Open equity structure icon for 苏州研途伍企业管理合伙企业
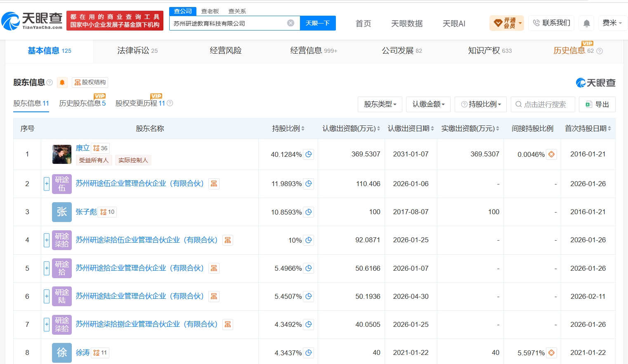 coord(214,184)
